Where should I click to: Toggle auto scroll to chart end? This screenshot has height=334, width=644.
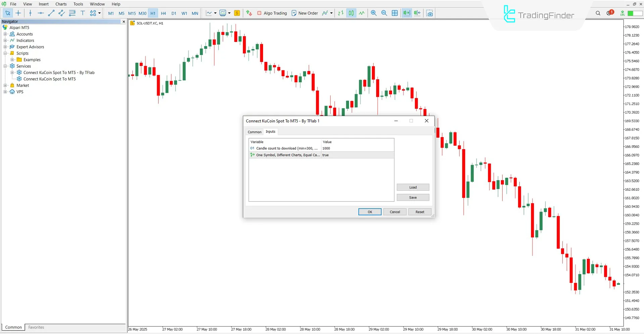point(406,13)
